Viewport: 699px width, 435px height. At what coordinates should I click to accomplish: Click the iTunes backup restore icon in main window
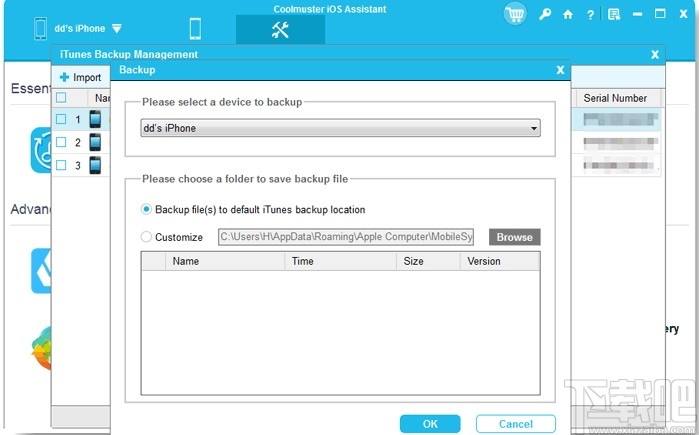[41, 150]
